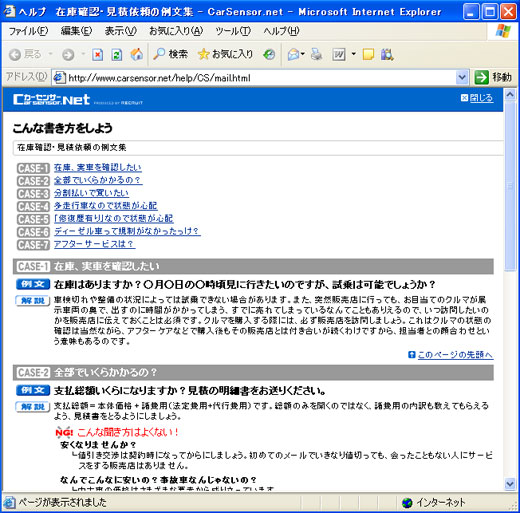Click the yellow Discuss note icon

pos(368,54)
